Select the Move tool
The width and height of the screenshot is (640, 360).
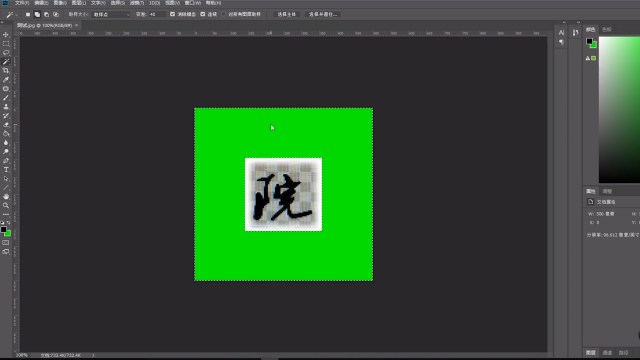click(6, 35)
